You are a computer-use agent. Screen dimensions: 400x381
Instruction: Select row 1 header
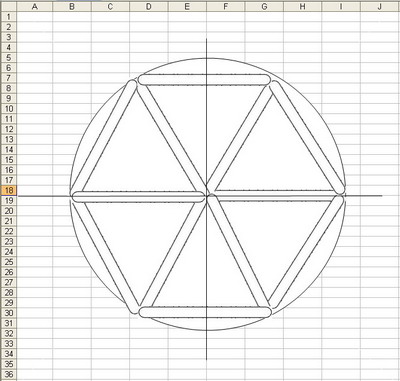click(x=8, y=17)
